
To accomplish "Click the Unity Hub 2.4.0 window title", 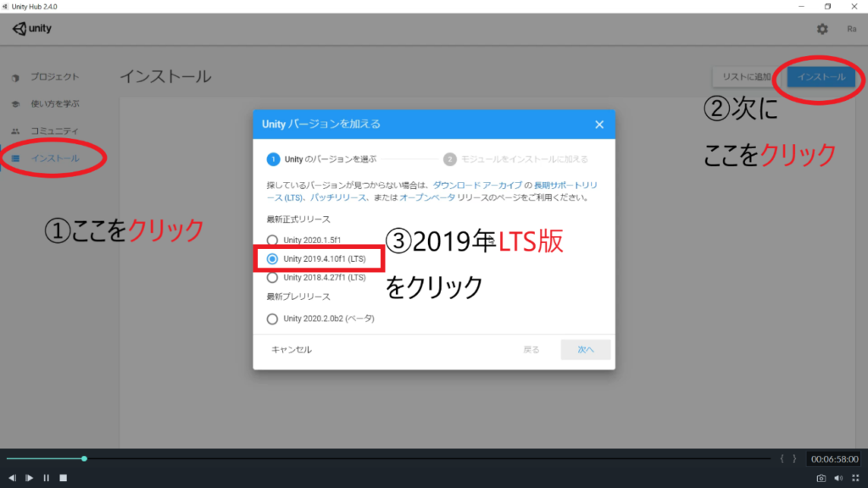I will 34,7.
